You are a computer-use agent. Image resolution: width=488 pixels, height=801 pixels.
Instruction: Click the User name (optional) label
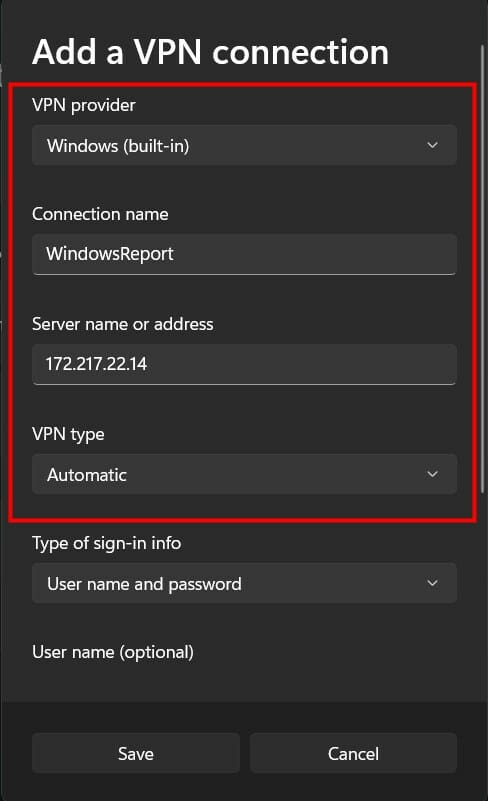pos(113,652)
